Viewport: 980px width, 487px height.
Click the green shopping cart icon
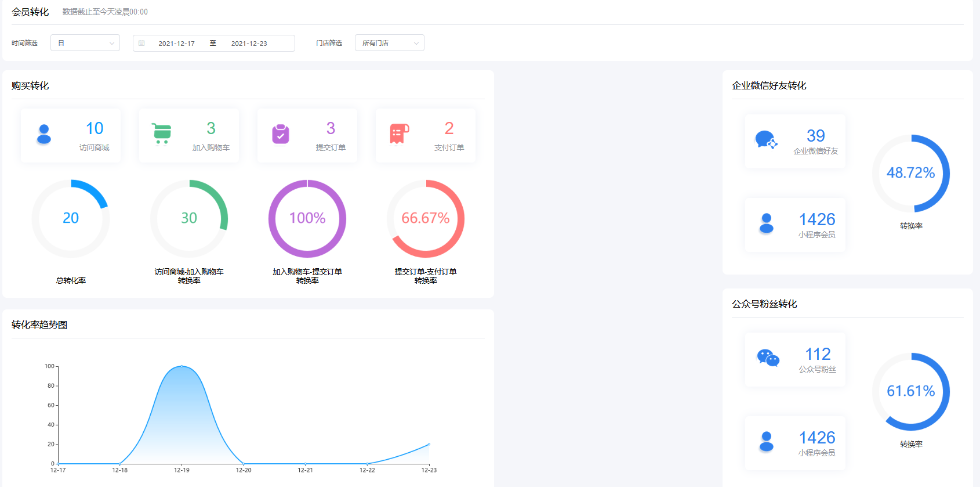click(162, 134)
